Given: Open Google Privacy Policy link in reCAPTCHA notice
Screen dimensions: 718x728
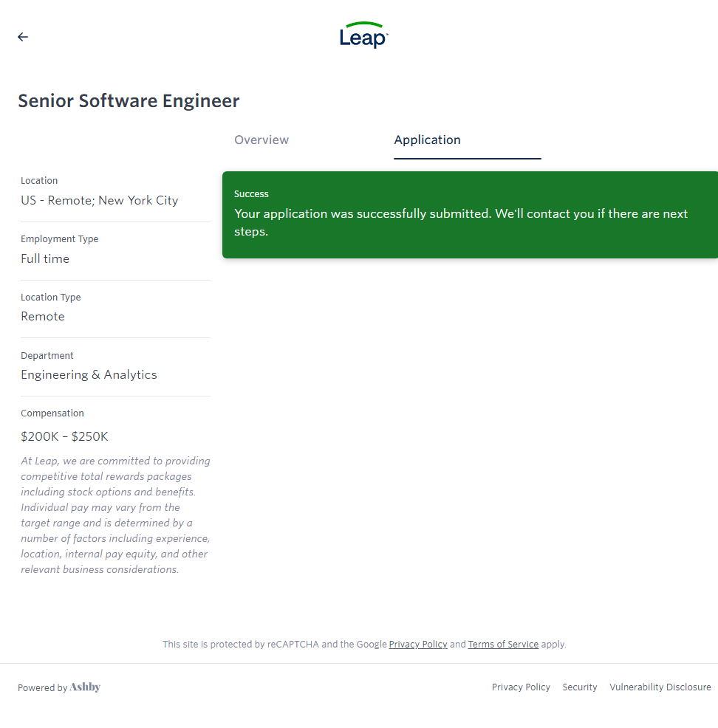Looking at the screenshot, I should point(418,645).
